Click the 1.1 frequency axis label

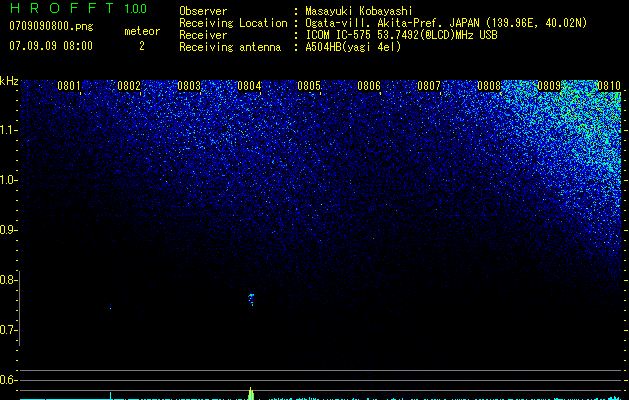pos(8,130)
